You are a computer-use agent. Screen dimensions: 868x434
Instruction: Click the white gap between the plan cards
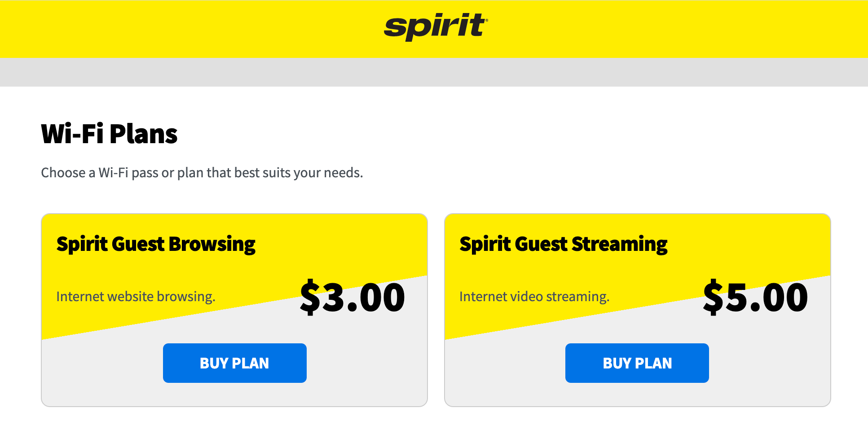pyautogui.click(x=436, y=310)
